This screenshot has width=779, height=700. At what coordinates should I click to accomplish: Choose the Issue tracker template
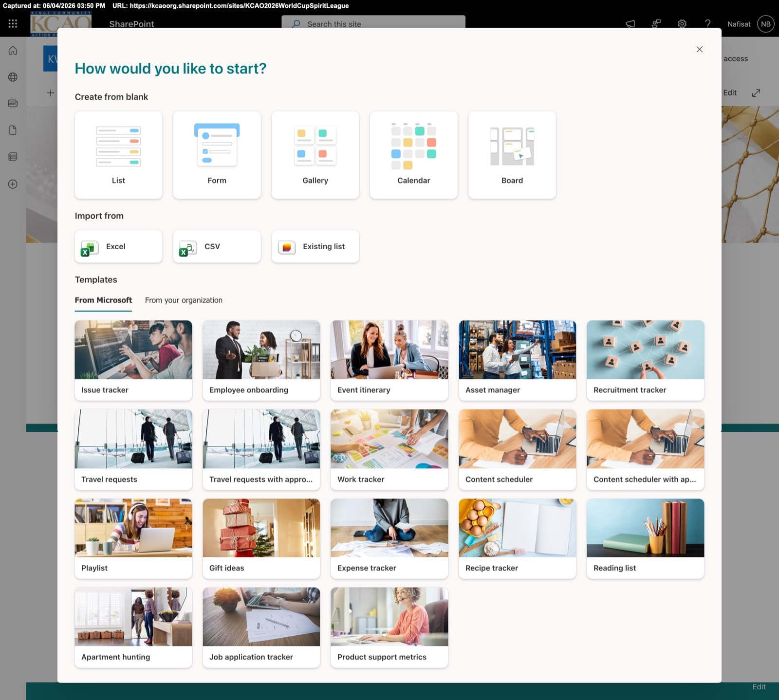pyautogui.click(x=133, y=360)
